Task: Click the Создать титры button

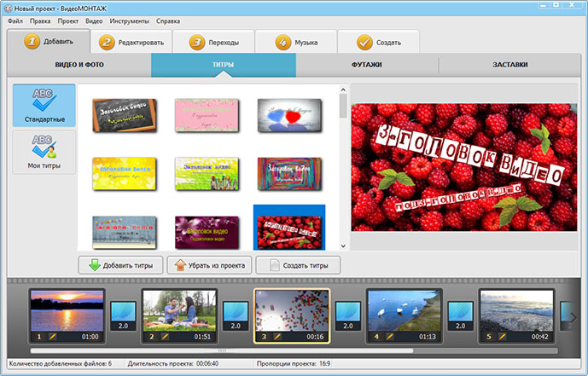Action: tap(297, 265)
